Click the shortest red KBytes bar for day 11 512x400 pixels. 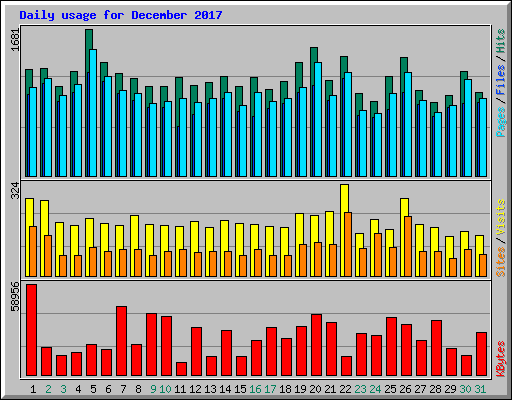point(182,369)
